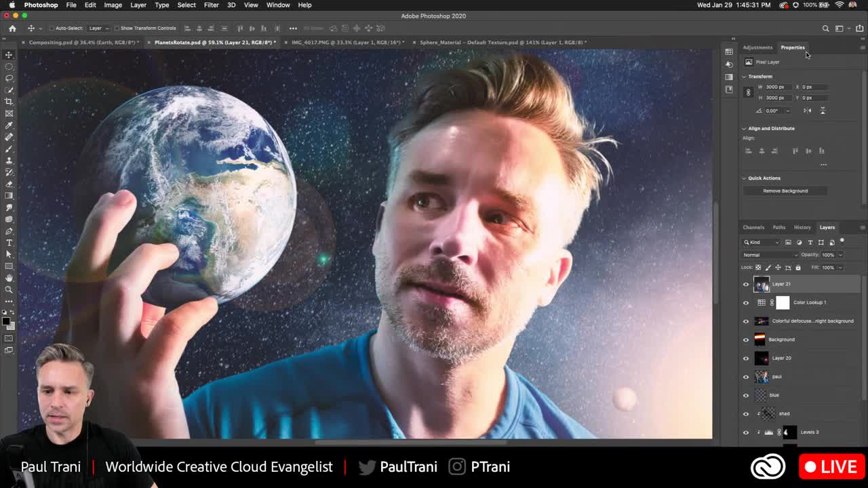Click the Remove Background button

[x=785, y=191]
